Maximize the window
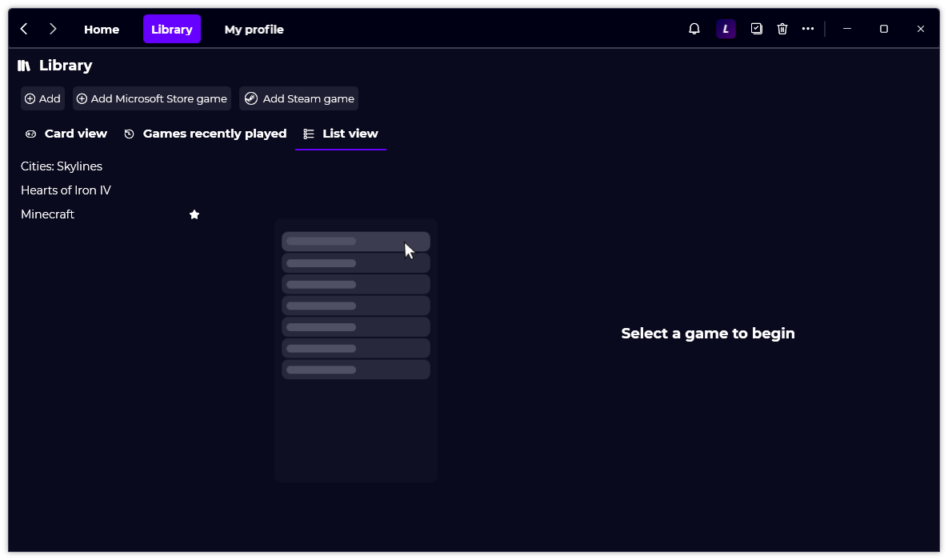This screenshot has height=560, width=948. pyautogui.click(x=884, y=29)
